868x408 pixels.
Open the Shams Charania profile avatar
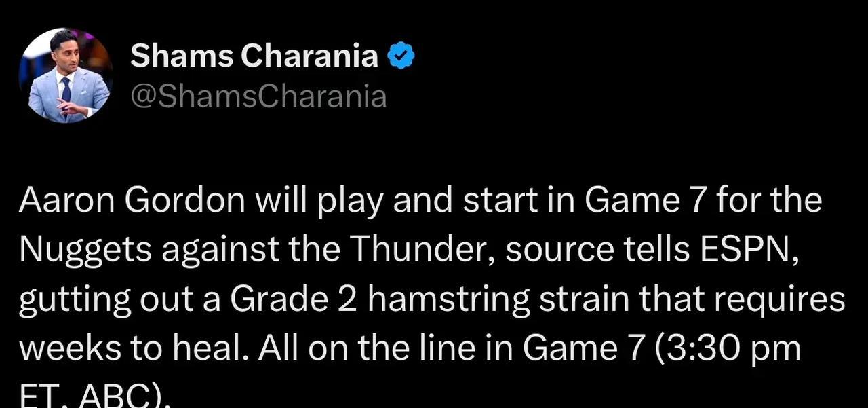66,75
